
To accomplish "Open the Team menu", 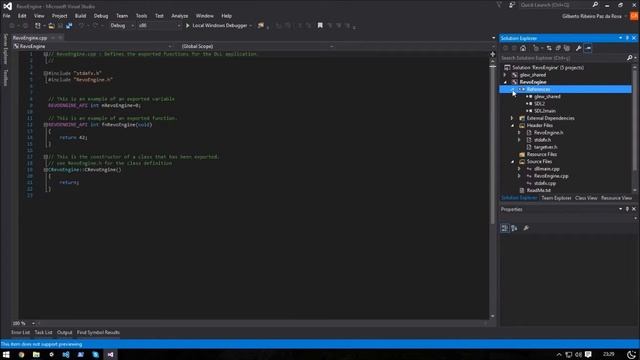I will [x=122, y=16].
